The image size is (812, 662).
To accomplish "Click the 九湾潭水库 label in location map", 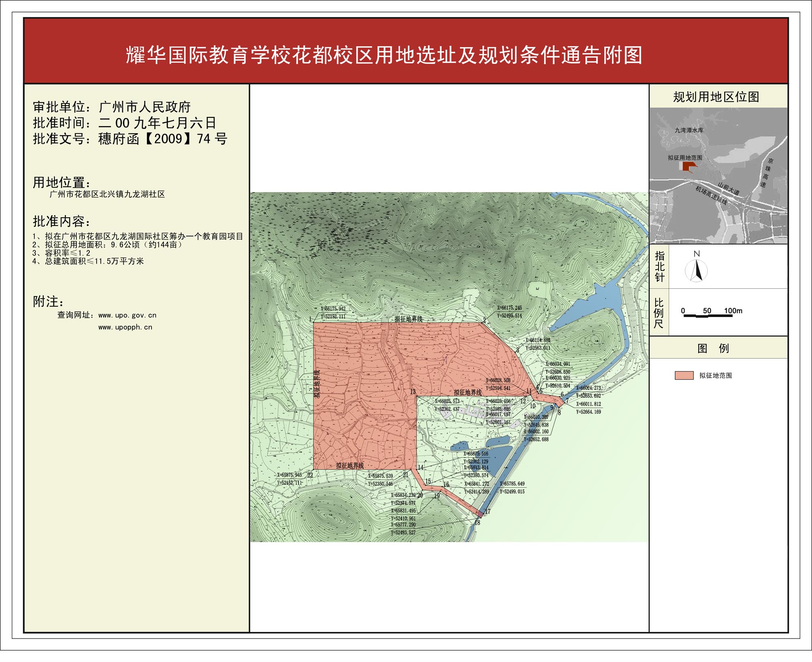I will click(689, 130).
